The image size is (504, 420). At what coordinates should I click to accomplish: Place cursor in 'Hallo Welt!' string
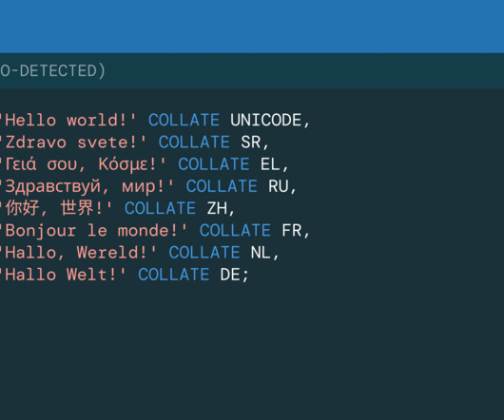pyautogui.click(x=63, y=275)
